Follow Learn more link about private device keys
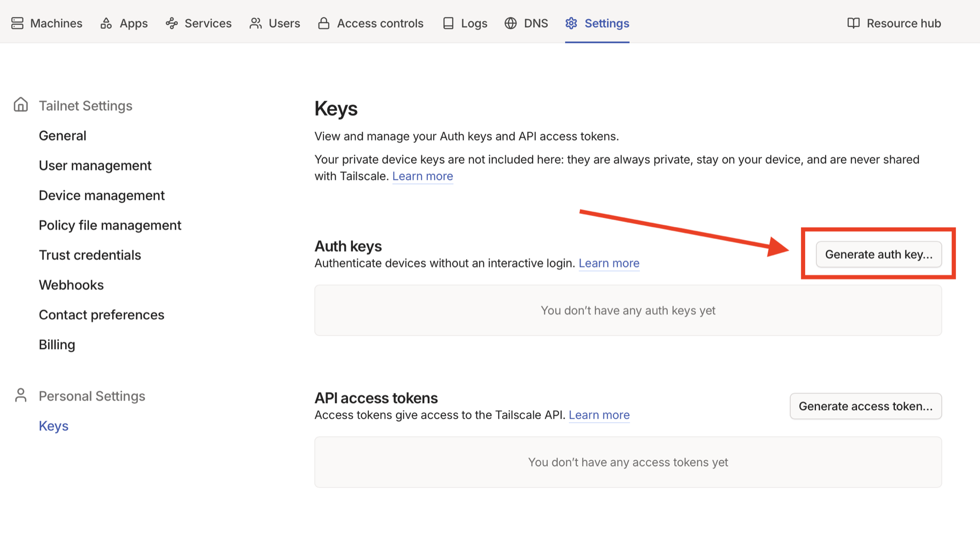980x546 pixels. (422, 176)
